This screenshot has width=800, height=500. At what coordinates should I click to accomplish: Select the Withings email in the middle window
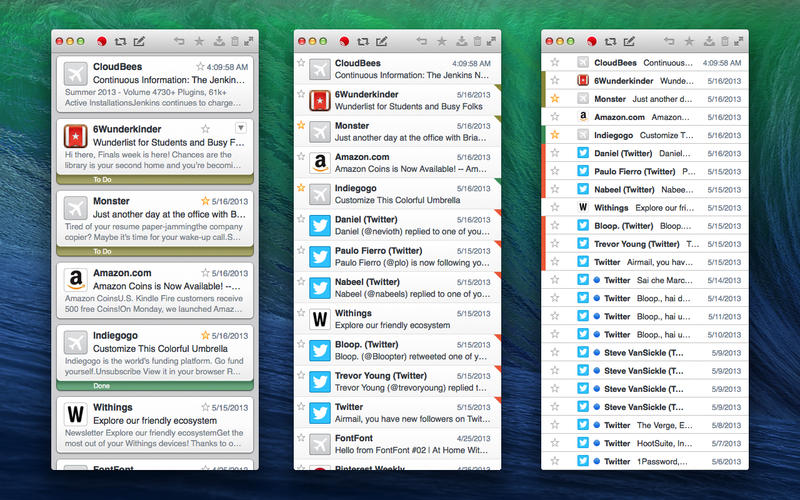(400, 320)
